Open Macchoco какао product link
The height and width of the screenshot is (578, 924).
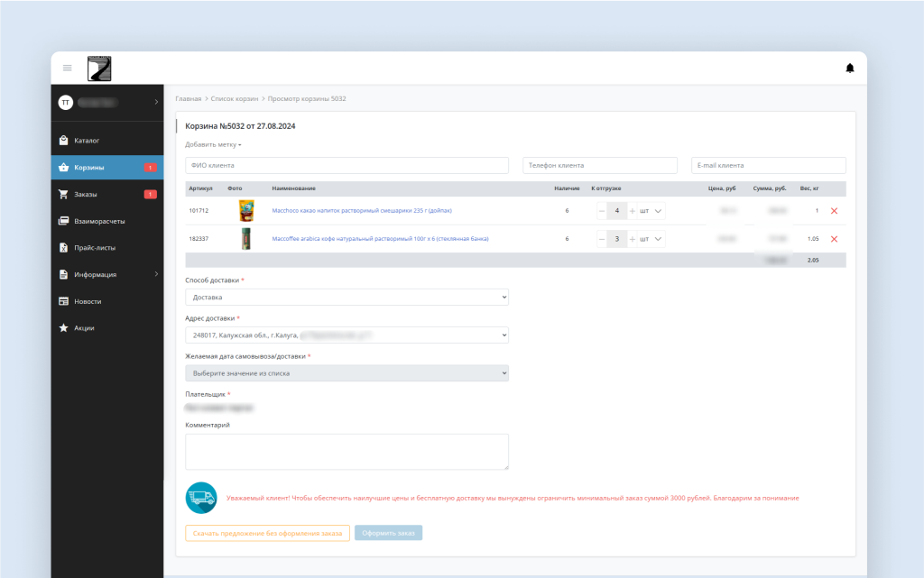(362, 211)
